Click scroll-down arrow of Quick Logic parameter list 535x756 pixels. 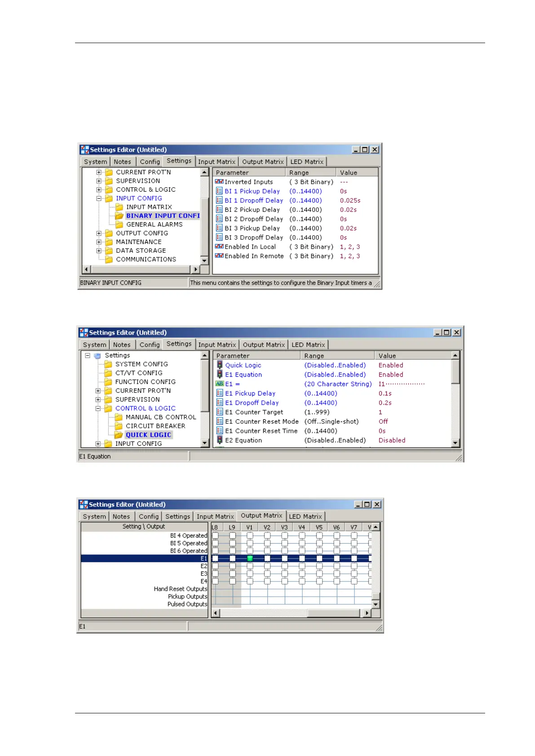tap(455, 443)
